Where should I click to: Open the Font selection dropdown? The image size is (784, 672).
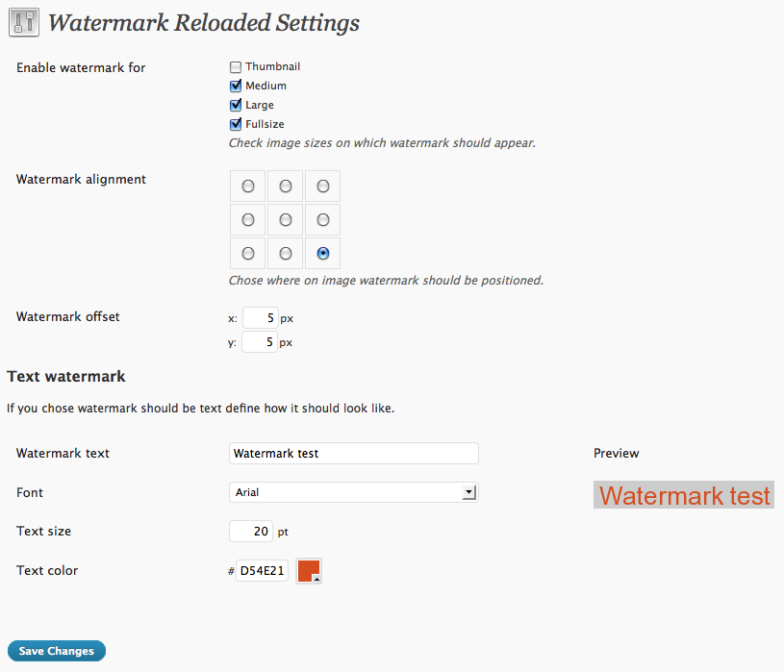353,492
